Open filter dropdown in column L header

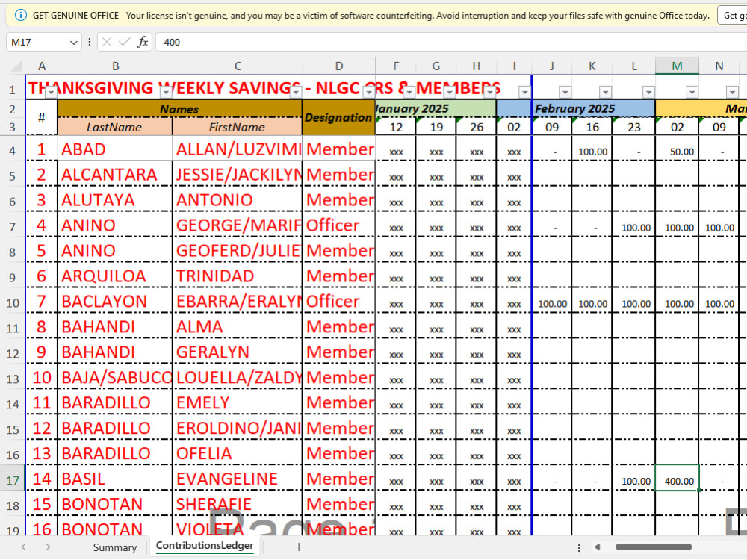pos(648,91)
